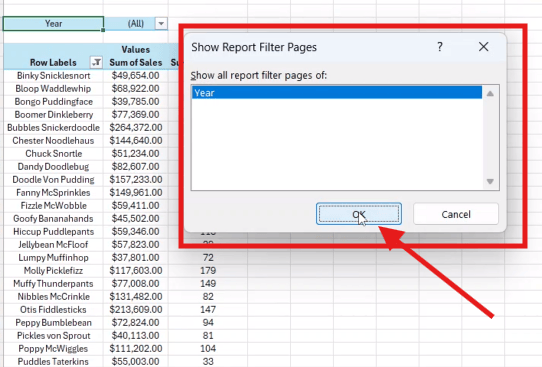
Task: Select Year in the report filter list
Action: click(337, 93)
